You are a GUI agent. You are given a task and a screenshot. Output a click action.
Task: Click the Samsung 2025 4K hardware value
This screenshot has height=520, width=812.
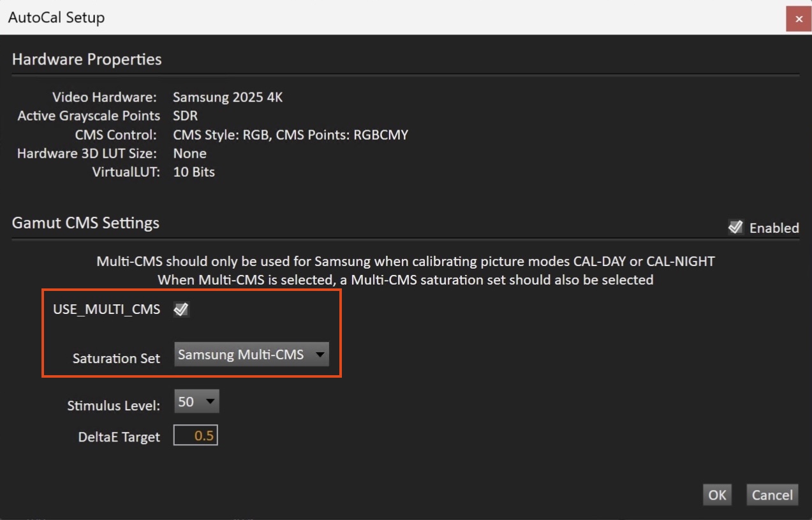coord(228,98)
